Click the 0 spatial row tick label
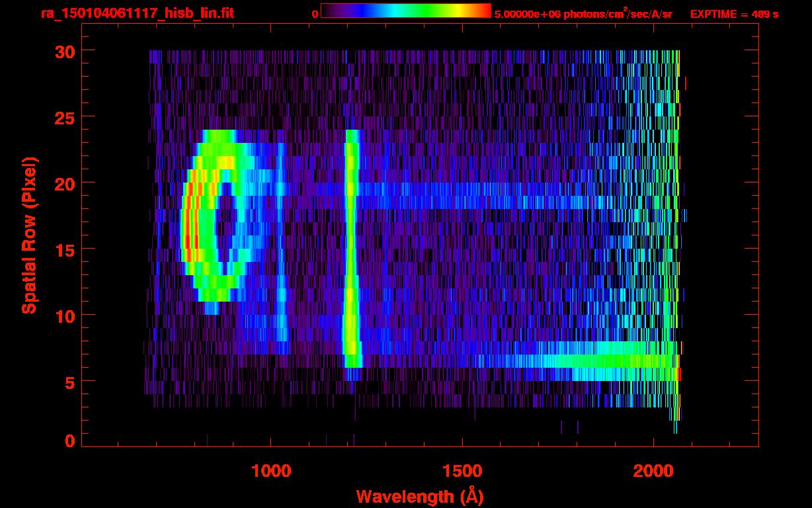 pos(70,441)
